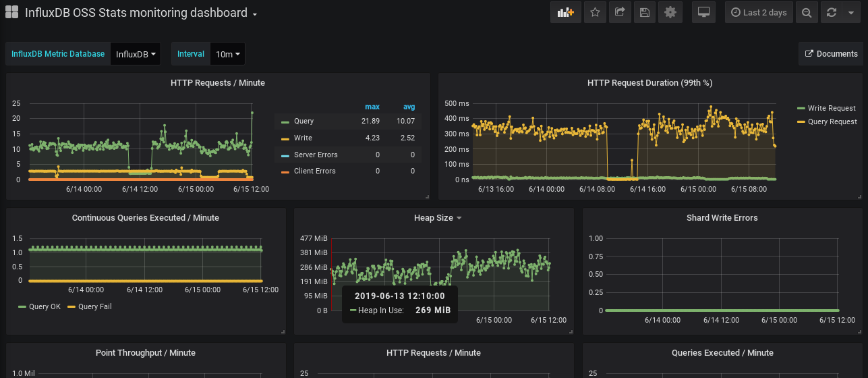Save dashboard using floppy disk icon
Screen dimensions: 868x378
click(645, 12)
